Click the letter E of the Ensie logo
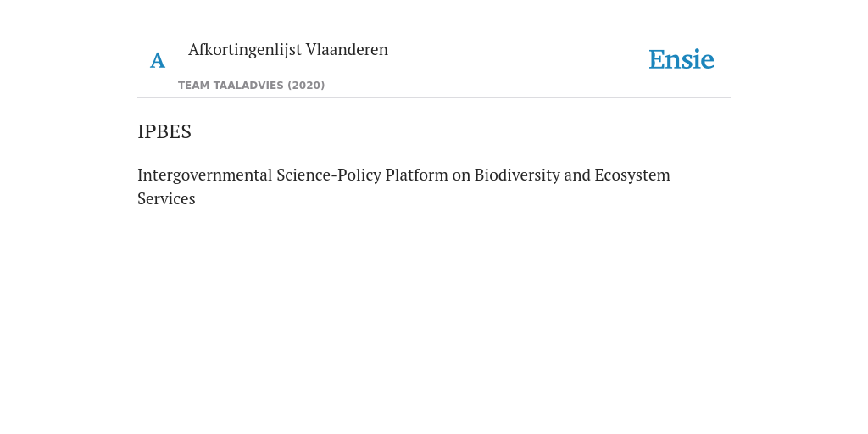 [x=658, y=59]
